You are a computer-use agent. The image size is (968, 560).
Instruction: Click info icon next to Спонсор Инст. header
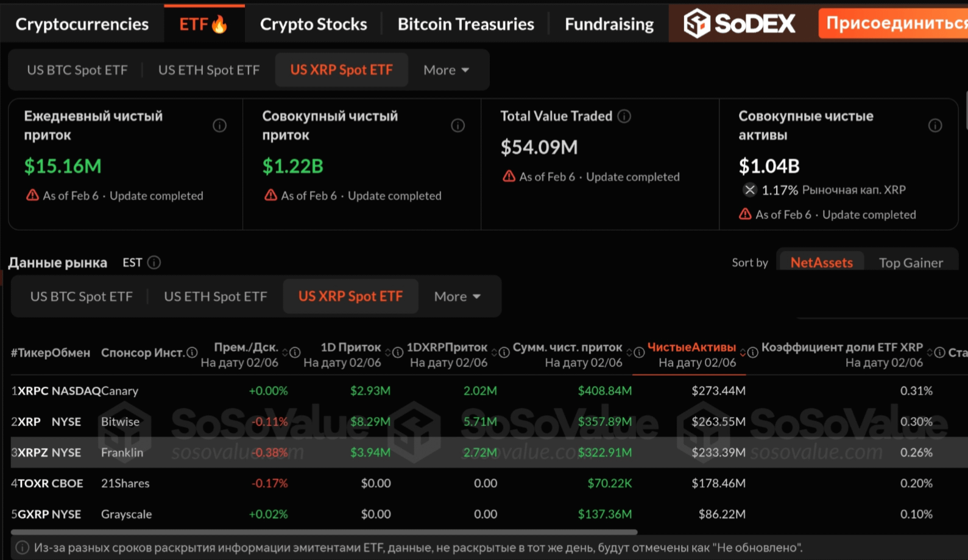click(x=192, y=352)
